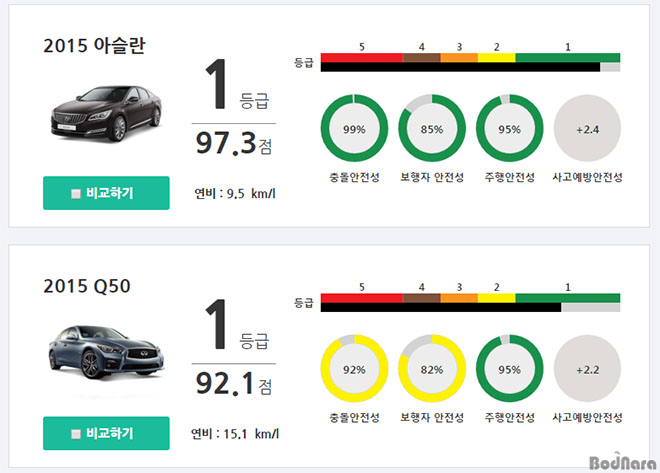This screenshot has height=473, width=660.
Task: Click the +2.4 사고예방안전성 circle
Action: click(587, 128)
